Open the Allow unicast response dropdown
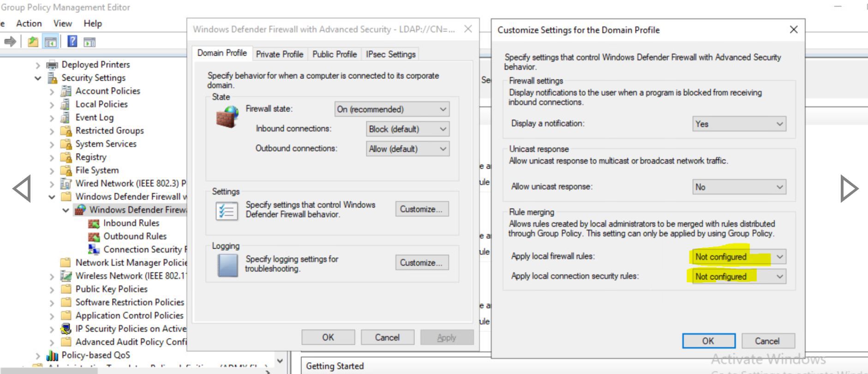 pos(739,187)
